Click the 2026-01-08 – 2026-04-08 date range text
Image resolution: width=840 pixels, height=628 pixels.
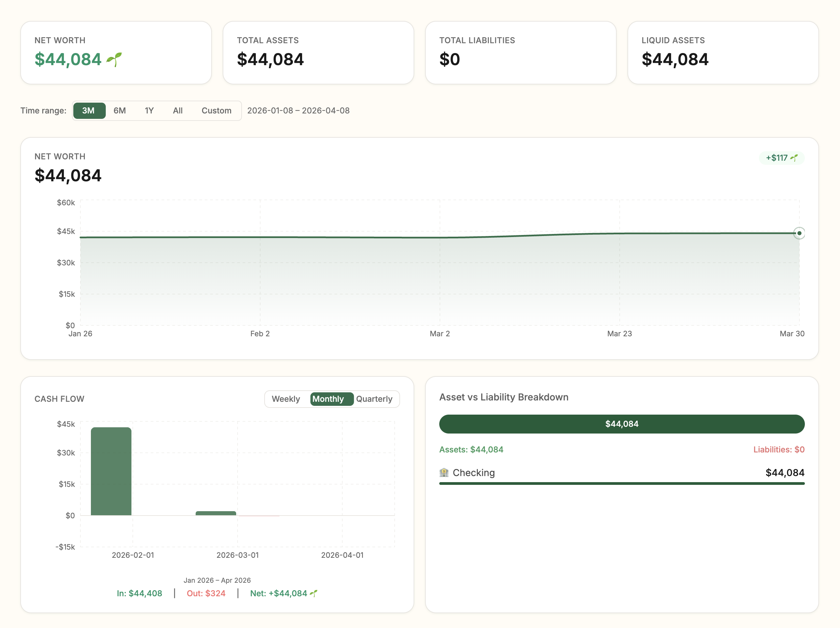pos(298,110)
